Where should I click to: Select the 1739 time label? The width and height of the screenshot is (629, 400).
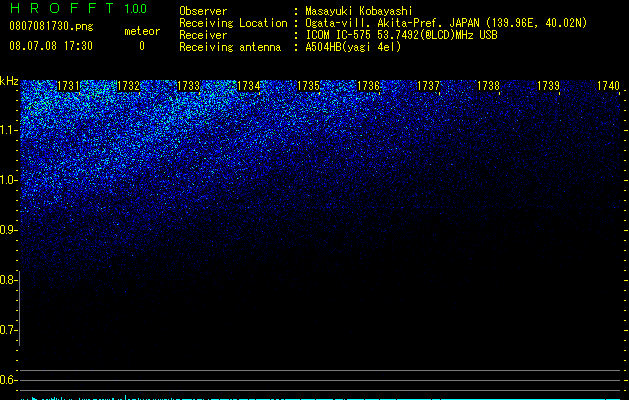548,86
